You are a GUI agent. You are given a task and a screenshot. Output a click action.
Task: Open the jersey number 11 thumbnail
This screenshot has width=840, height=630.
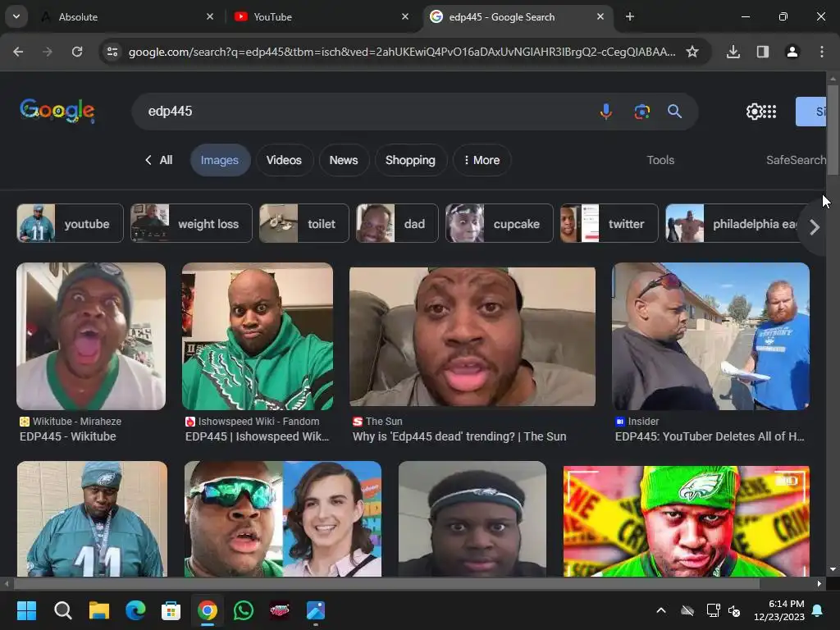(x=92, y=518)
